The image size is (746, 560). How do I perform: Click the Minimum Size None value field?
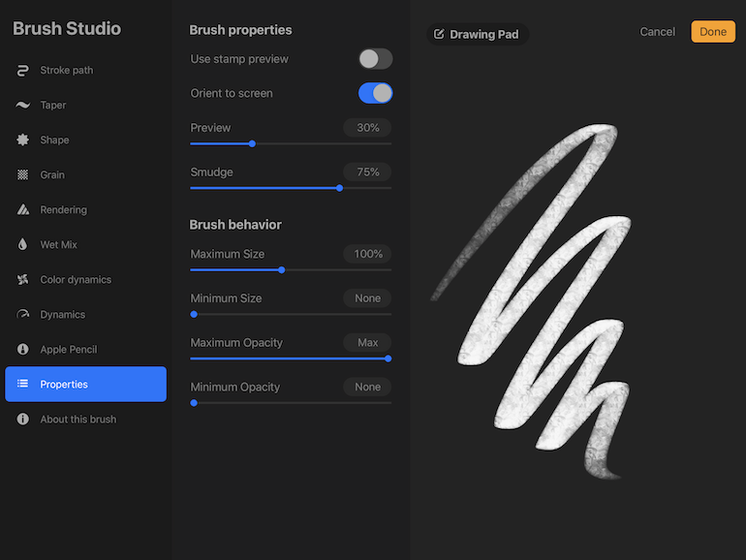click(367, 298)
